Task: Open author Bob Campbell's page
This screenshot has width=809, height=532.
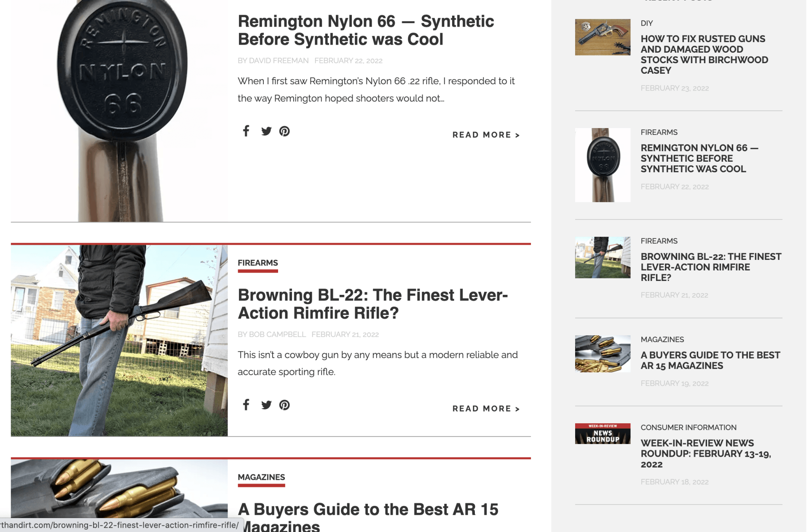Action: tap(277, 334)
